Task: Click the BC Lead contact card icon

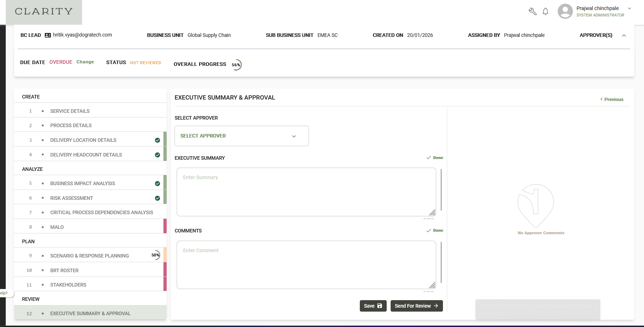Action: point(48,35)
